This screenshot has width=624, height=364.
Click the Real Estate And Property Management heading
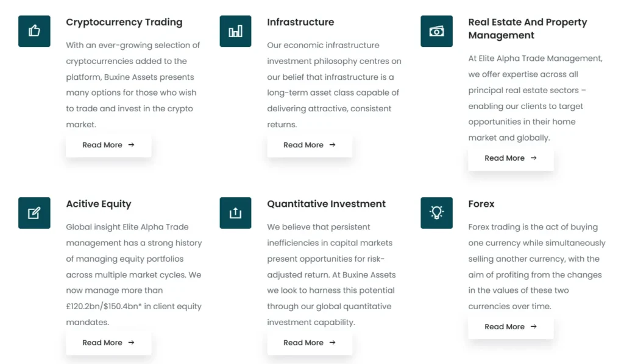527,29
